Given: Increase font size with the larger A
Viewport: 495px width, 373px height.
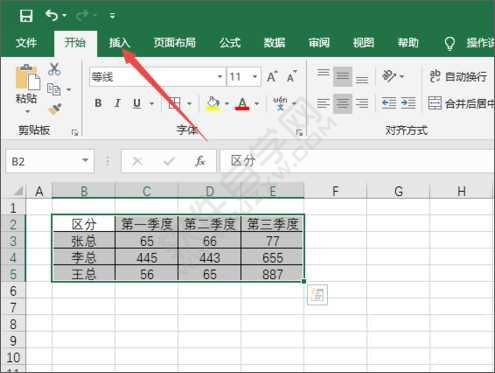Looking at the screenshot, I should 272,77.
